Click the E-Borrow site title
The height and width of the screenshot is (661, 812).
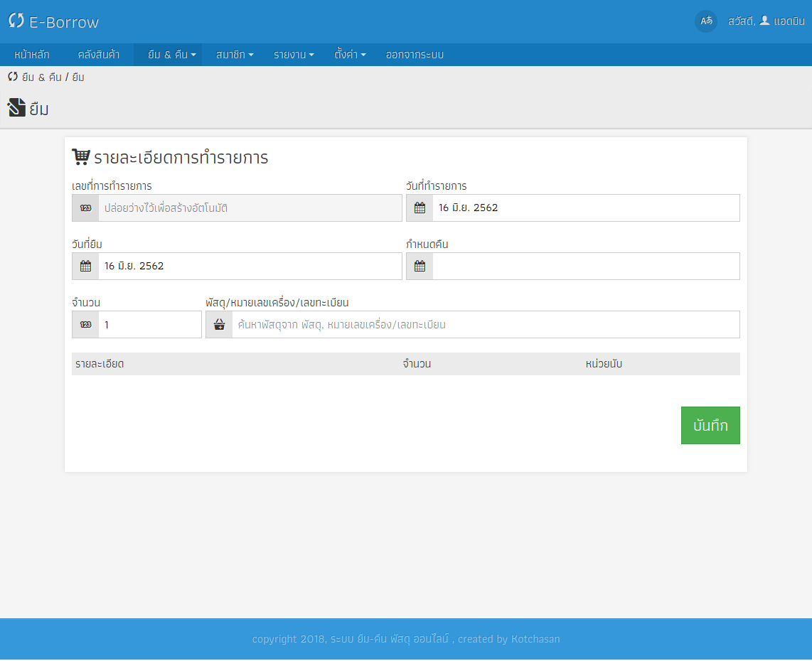click(64, 22)
